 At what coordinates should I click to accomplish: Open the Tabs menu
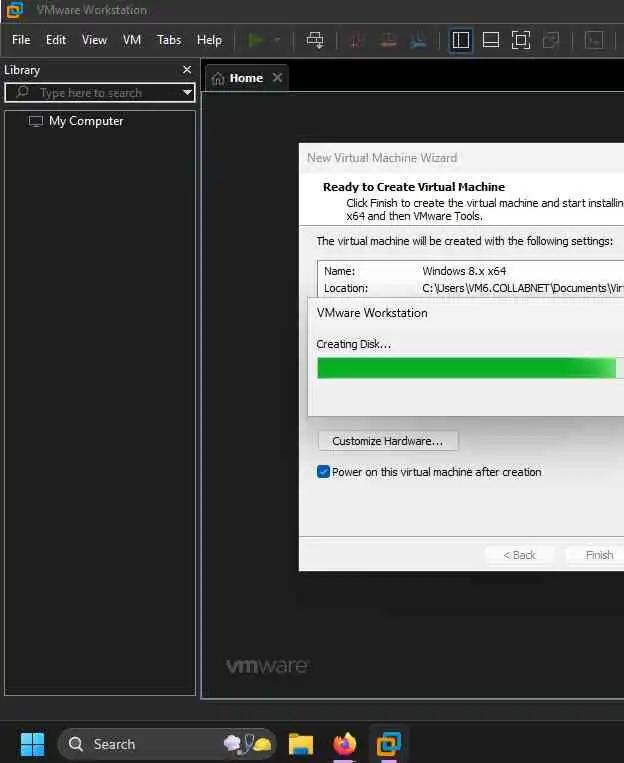click(169, 40)
